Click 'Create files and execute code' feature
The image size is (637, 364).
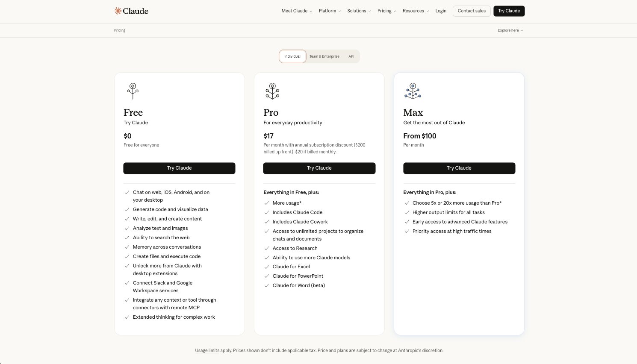167,256
